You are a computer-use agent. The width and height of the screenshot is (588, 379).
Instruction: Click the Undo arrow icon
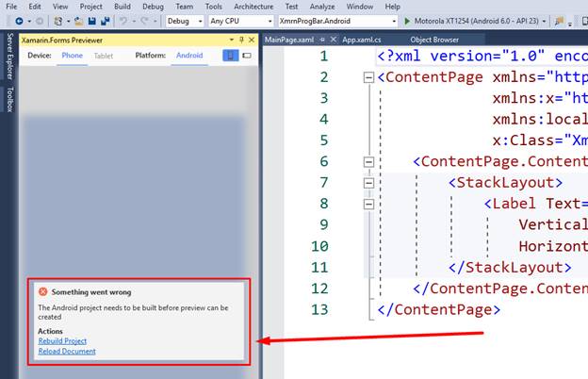point(123,21)
